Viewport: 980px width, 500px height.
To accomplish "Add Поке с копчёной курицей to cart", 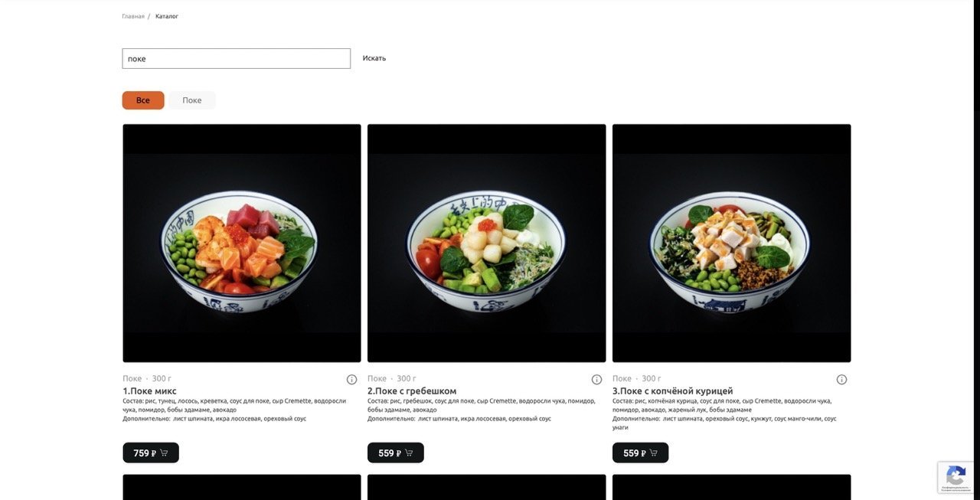I will click(x=641, y=453).
